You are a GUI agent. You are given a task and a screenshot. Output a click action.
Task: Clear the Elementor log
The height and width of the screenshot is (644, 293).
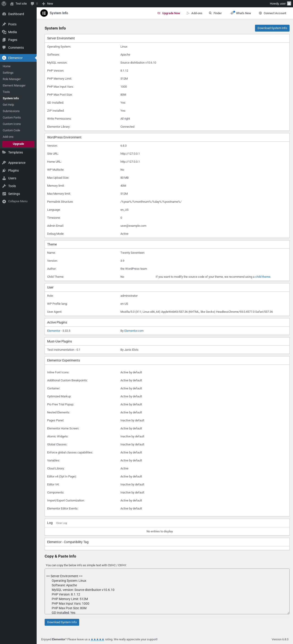[x=61, y=523]
